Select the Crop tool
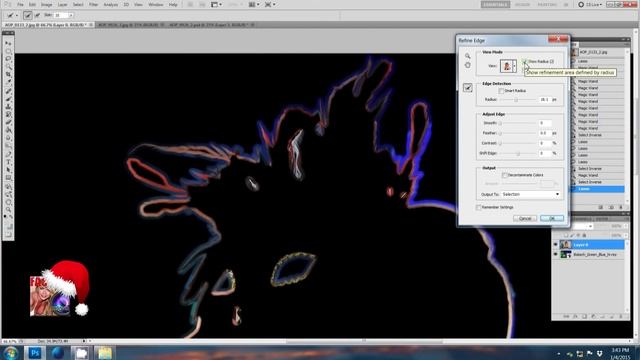Viewport: 640px width, 360px height. (8, 75)
